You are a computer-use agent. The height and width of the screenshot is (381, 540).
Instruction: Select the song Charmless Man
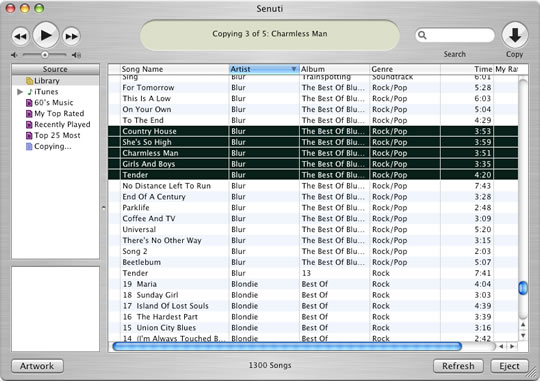(x=313, y=153)
